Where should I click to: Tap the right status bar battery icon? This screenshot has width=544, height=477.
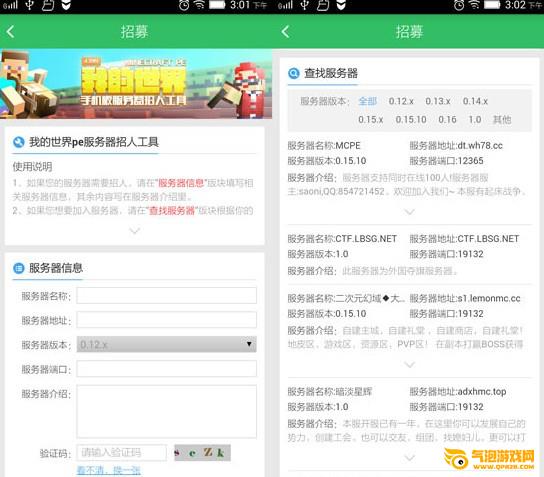point(492,5)
